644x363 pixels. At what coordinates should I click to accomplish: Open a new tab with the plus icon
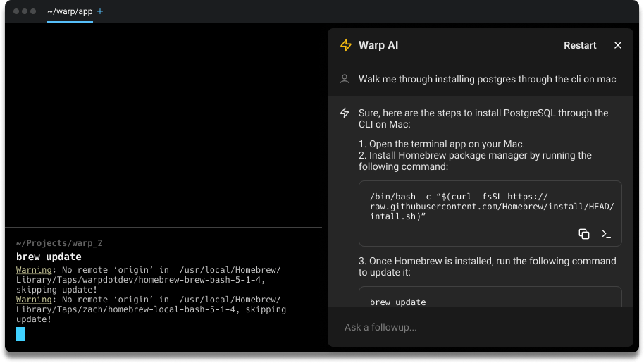pyautogui.click(x=100, y=12)
